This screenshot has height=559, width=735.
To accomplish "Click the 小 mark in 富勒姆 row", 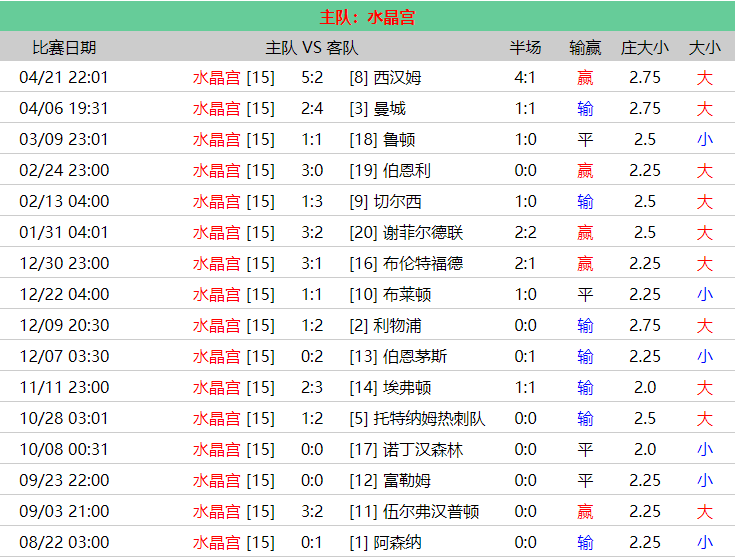I will [x=705, y=480].
